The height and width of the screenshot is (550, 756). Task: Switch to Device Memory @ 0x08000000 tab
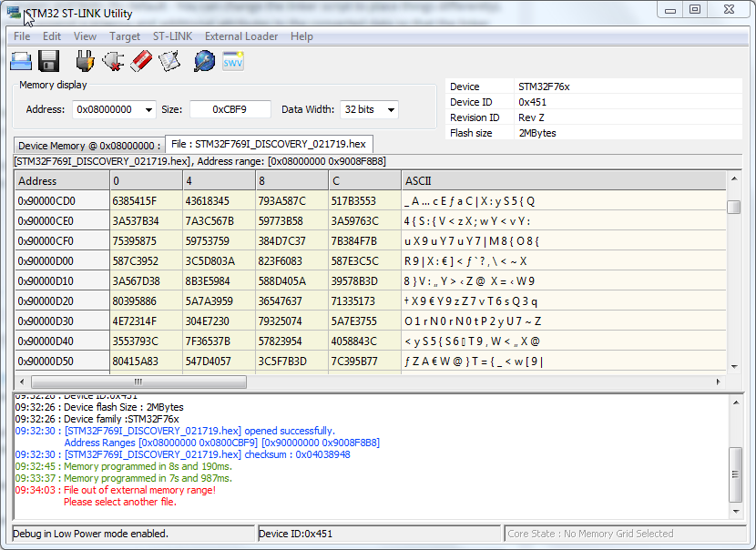[x=89, y=146]
